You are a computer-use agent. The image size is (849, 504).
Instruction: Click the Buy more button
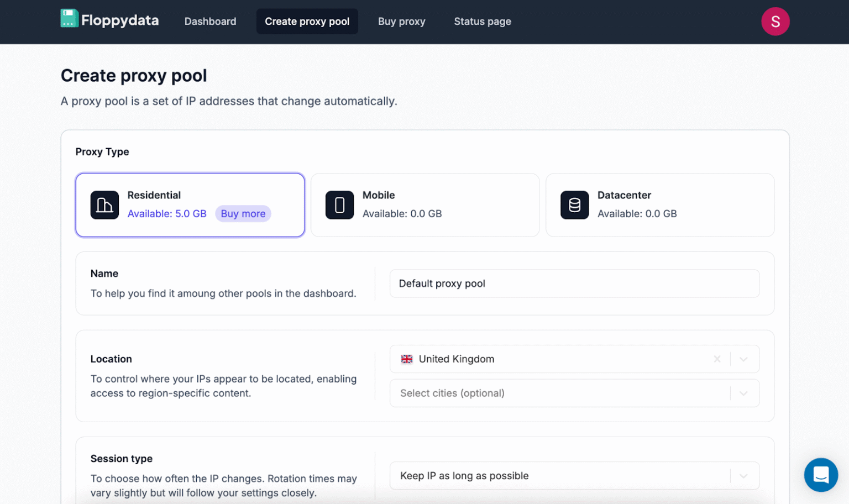click(243, 214)
